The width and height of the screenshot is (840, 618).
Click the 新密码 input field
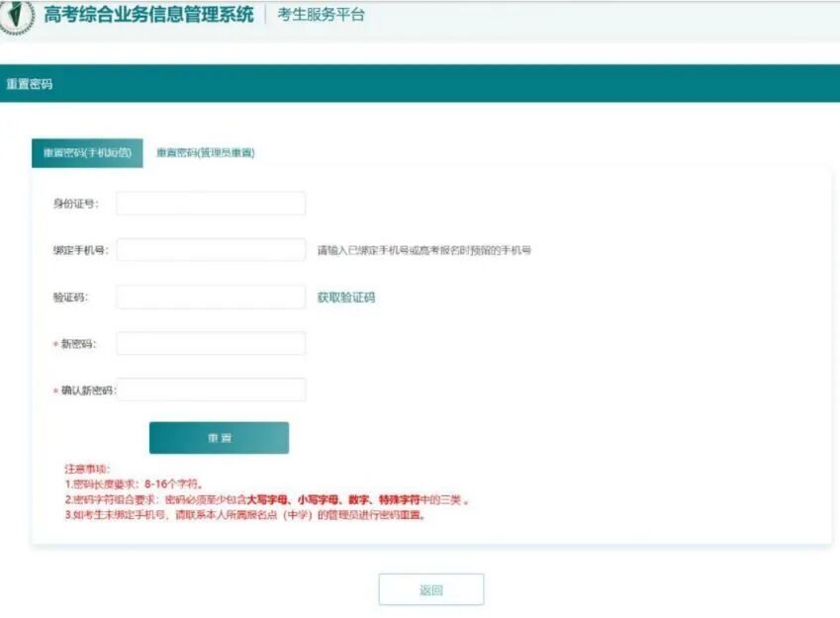[211, 343]
